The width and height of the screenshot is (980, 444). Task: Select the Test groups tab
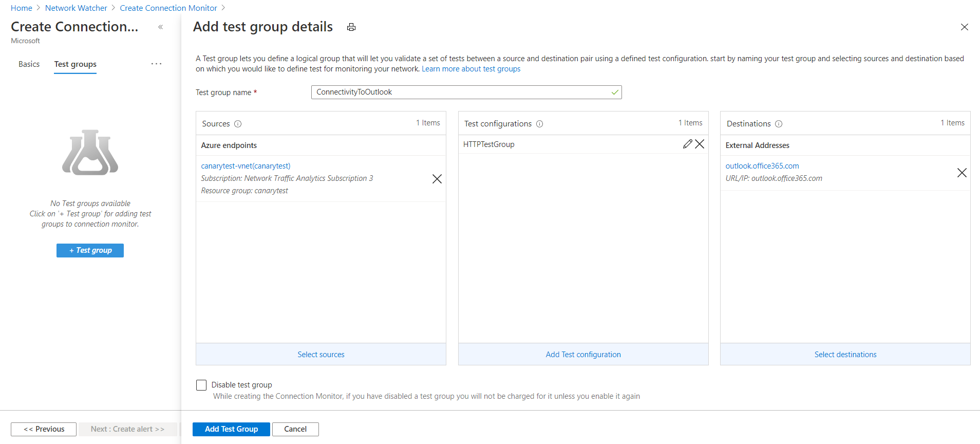point(76,64)
